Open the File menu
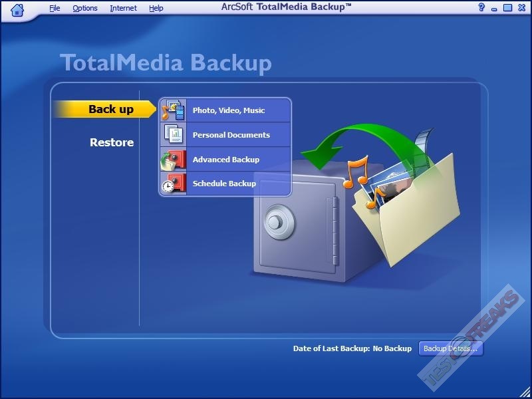The width and height of the screenshot is (532, 399). [x=55, y=8]
